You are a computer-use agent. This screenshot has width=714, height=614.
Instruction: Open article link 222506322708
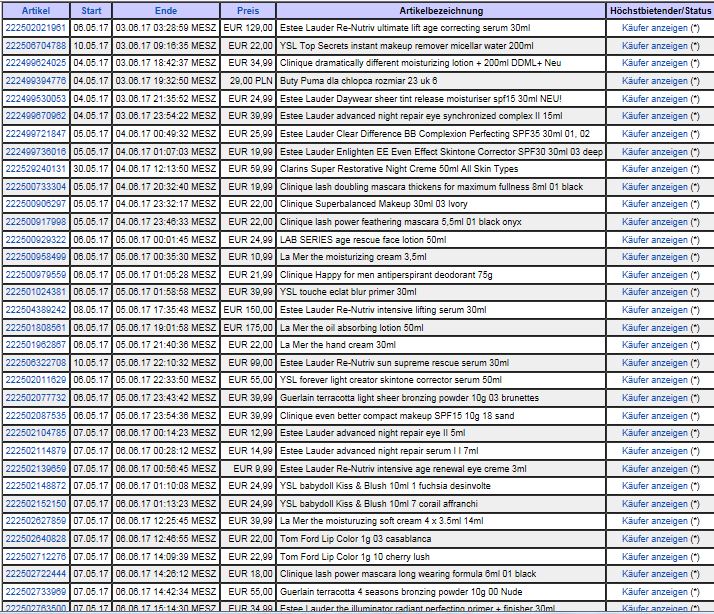click(36, 363)
